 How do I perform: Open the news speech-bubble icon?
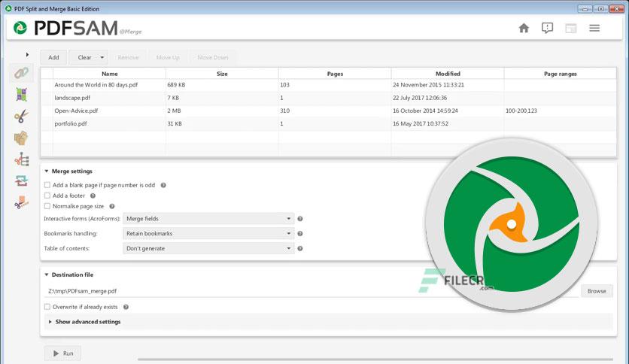coord(547,28)
